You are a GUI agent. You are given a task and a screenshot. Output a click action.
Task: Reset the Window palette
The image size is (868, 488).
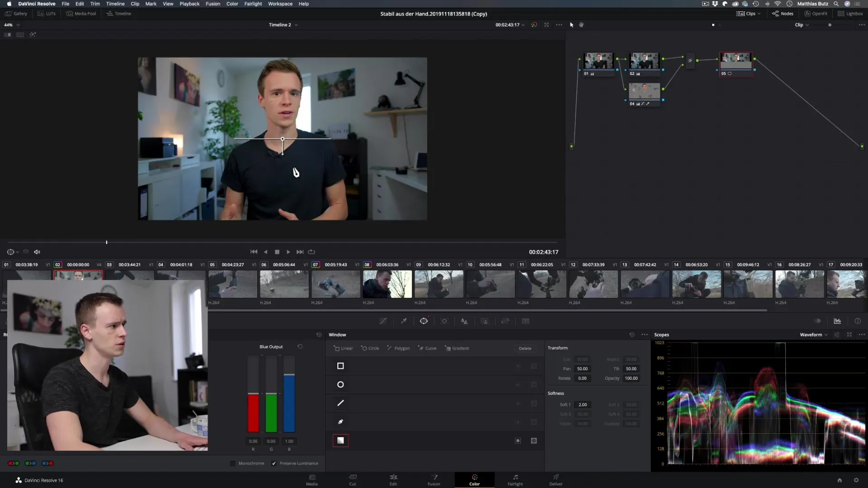tap(632, 335)
